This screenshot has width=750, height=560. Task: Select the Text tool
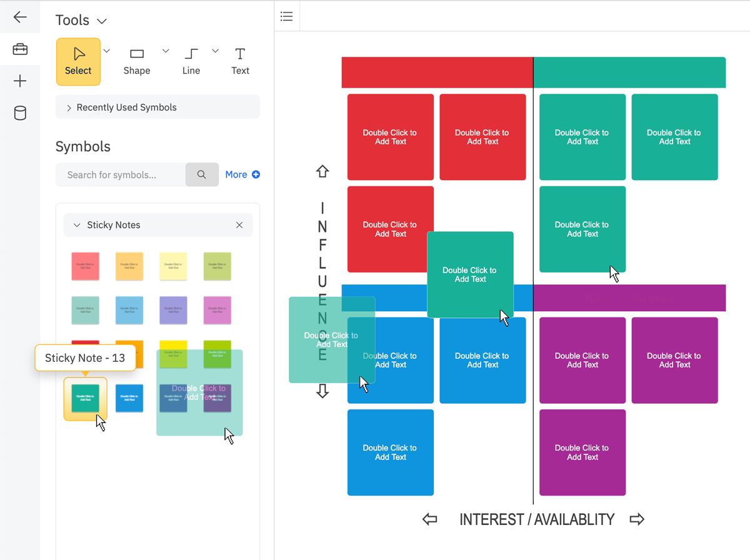coord(240,61)
